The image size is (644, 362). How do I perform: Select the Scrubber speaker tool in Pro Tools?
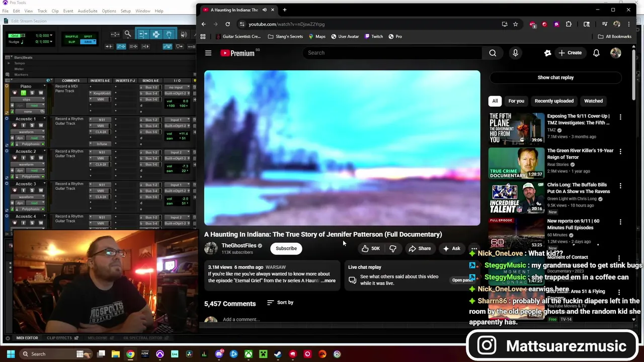[184, 34]
